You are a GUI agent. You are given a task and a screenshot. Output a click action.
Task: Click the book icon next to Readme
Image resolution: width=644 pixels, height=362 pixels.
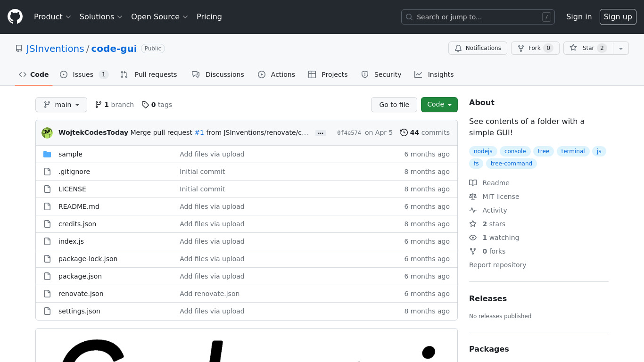click(x=473, y=183)
